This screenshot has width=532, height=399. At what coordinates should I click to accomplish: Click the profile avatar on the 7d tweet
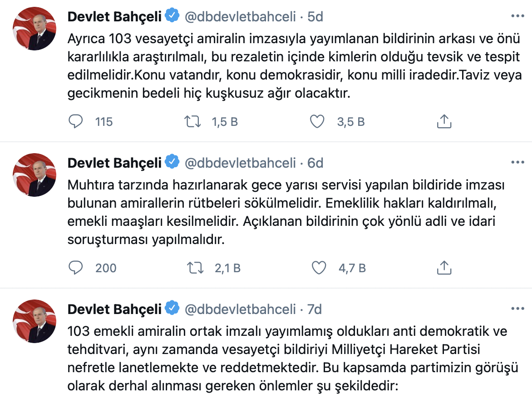tap(34, 321)
